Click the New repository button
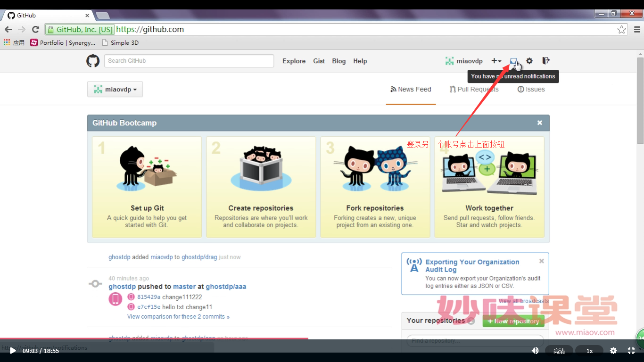644x362 pixels. coord(513,321)
